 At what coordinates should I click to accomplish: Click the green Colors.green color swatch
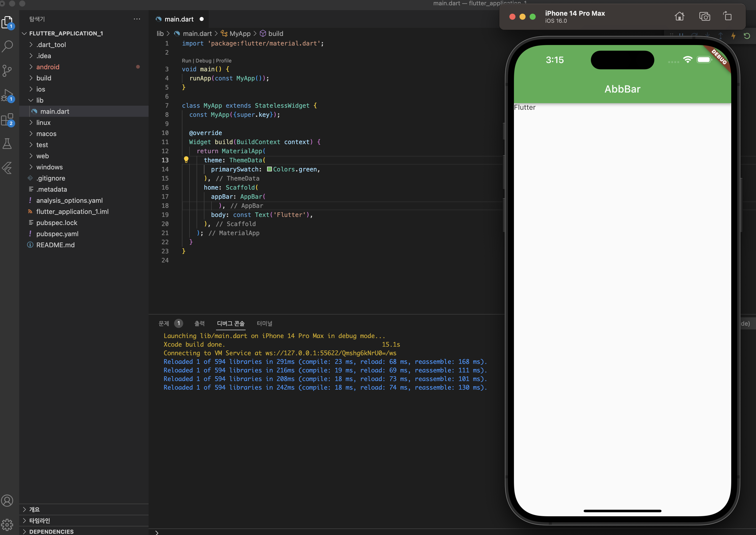tap(269, 169)
